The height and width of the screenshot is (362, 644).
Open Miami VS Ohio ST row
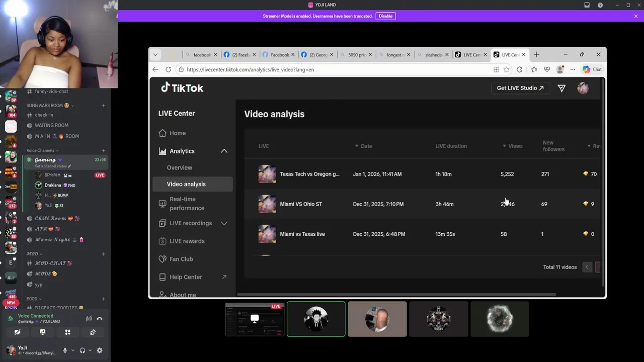423,204
